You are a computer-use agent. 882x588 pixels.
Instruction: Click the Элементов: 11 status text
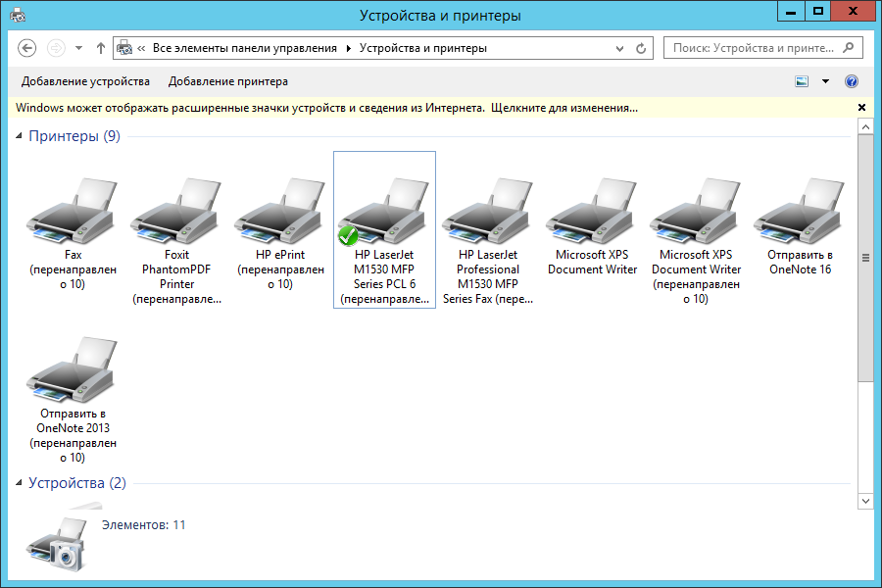(x=143, y=525)
